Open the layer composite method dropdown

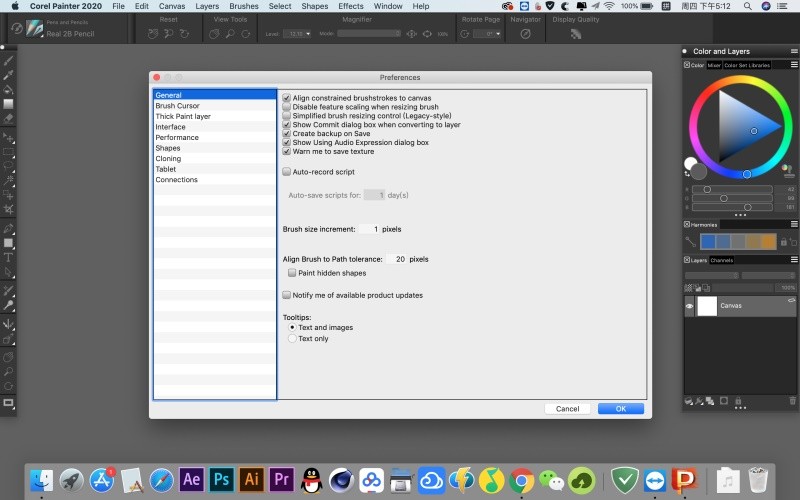coord(712,276)
